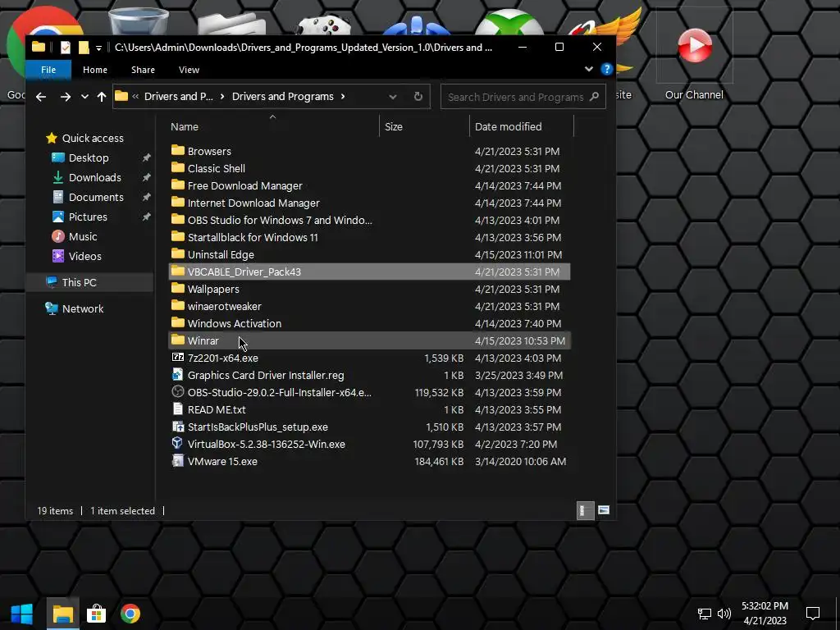Select the Graphics Card Driver Installer.reg icon
Screen dimensions: 840x630
pyautogui.click(x=178, y=374)
